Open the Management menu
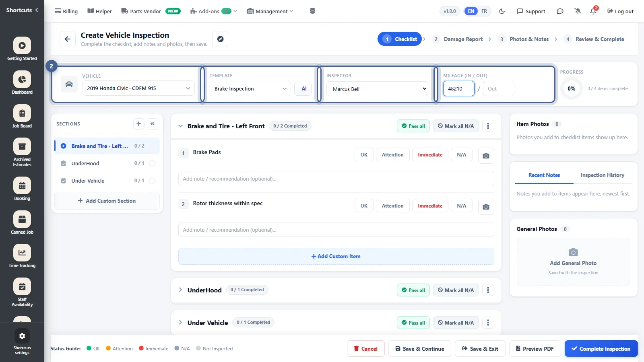The width and height of the screenshot is (644, 362). pyautogui.click(x=270, y=11)
